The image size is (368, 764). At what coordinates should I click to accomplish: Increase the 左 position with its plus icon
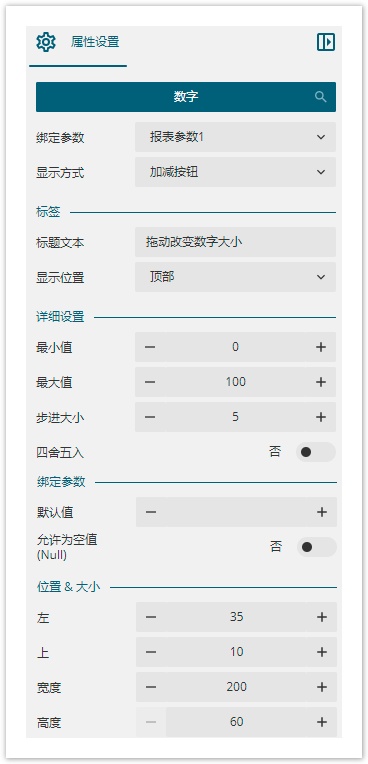tap(322, 617)
